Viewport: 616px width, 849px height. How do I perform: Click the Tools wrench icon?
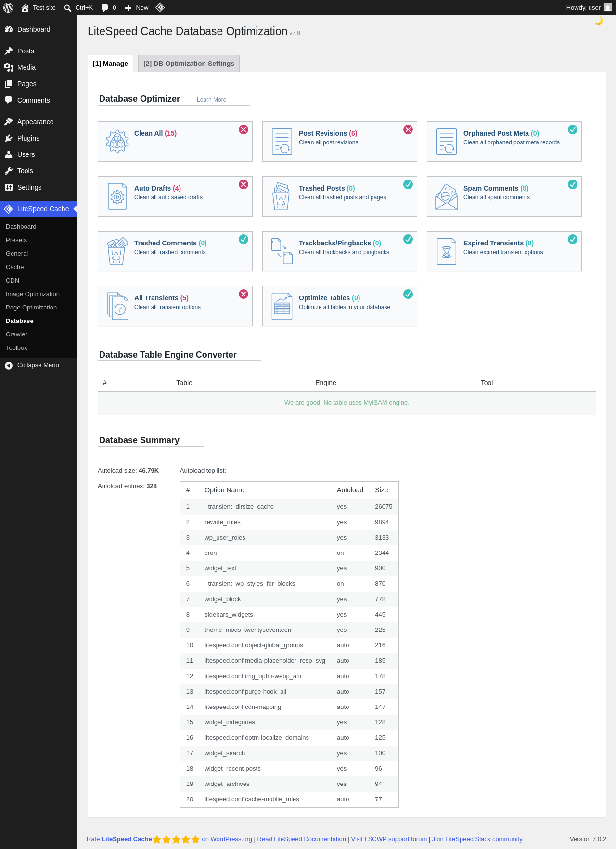pos(9,171)
